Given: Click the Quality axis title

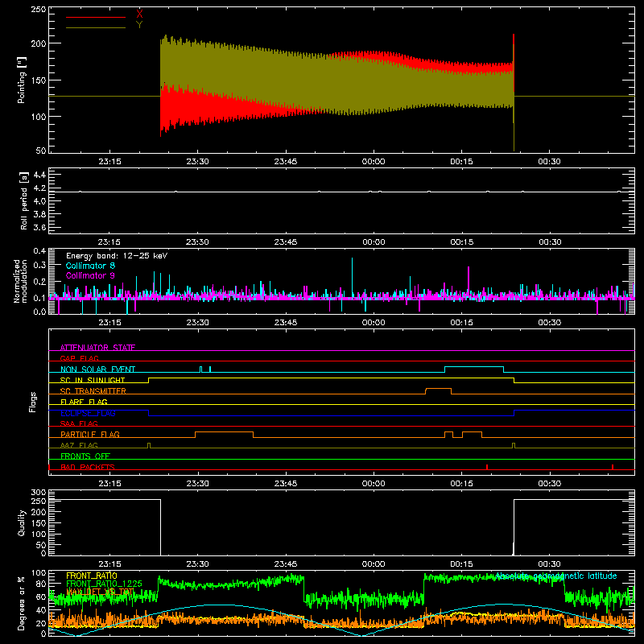Looking at the screenshot, I should 22,522.
